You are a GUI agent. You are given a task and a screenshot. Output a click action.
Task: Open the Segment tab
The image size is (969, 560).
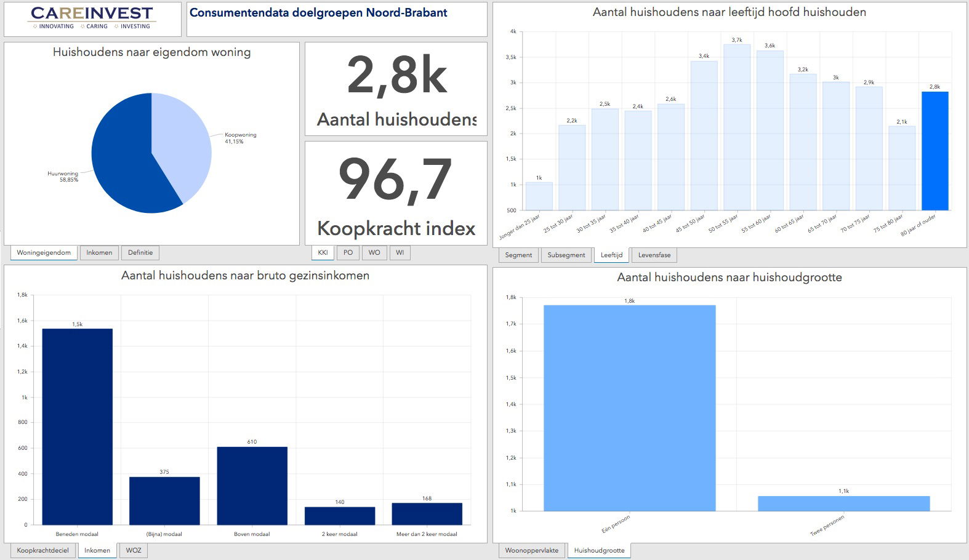pos(518,255)
